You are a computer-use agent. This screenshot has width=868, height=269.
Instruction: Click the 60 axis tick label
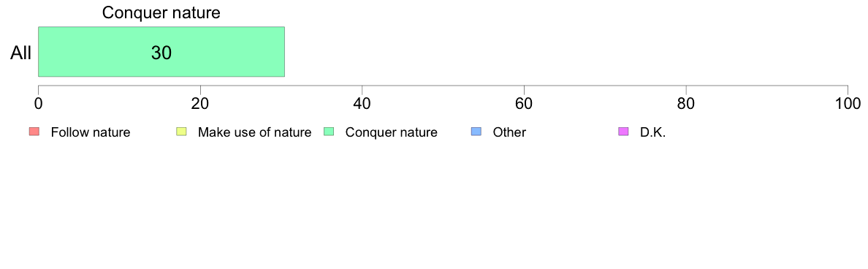click(x=524, y=103)
